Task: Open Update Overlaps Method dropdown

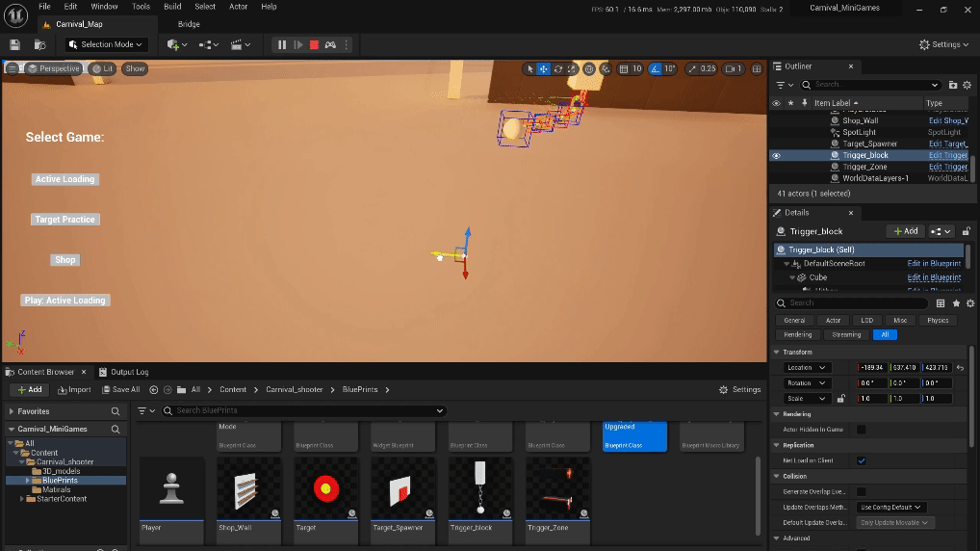Action: click(x=890, y=507)
